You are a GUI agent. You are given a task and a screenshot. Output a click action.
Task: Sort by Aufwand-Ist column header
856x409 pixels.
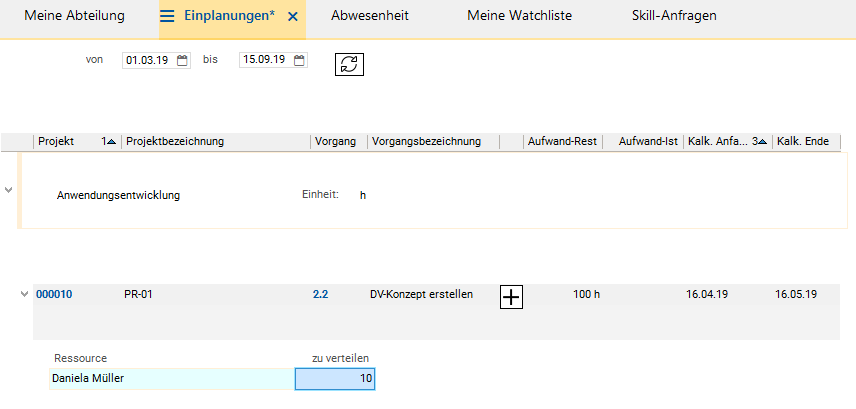(x=643, y=142)
